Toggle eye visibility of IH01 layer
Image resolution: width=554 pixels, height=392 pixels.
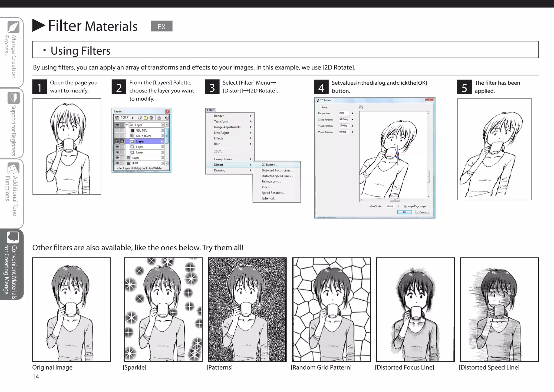pos(117,163)
